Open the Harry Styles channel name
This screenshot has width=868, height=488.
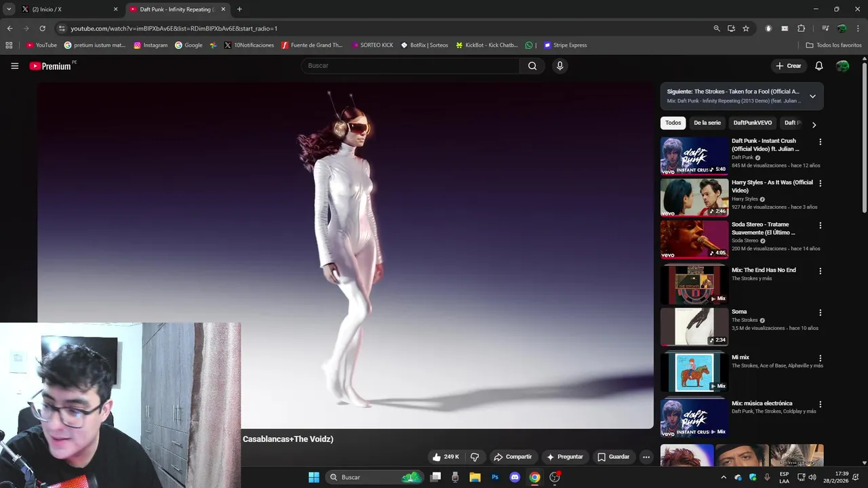pyautogui.click(x=745, y=199)
